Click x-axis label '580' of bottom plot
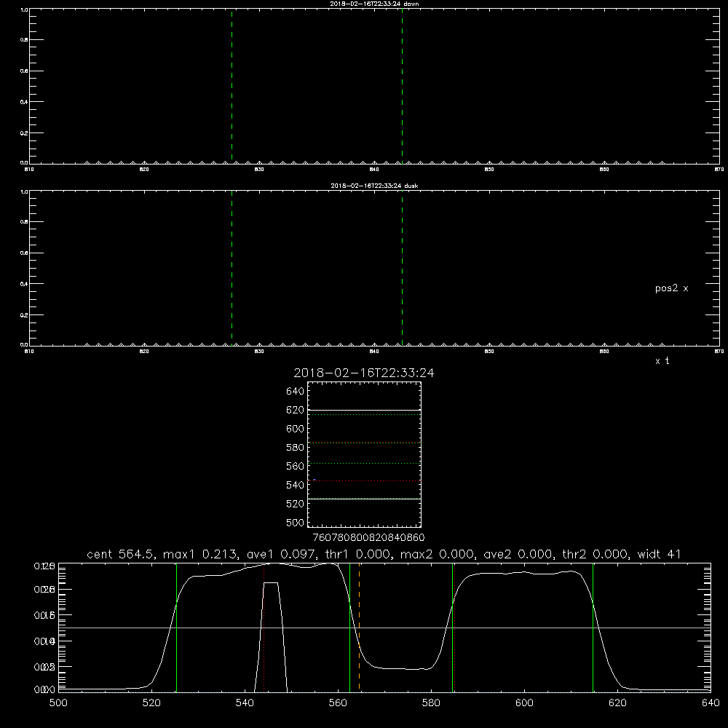Viewport: 728px width, 728px height. coord(431,703)
